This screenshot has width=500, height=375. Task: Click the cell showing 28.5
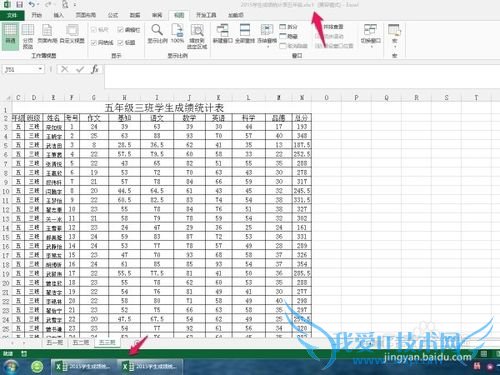[x=124, y=145]
